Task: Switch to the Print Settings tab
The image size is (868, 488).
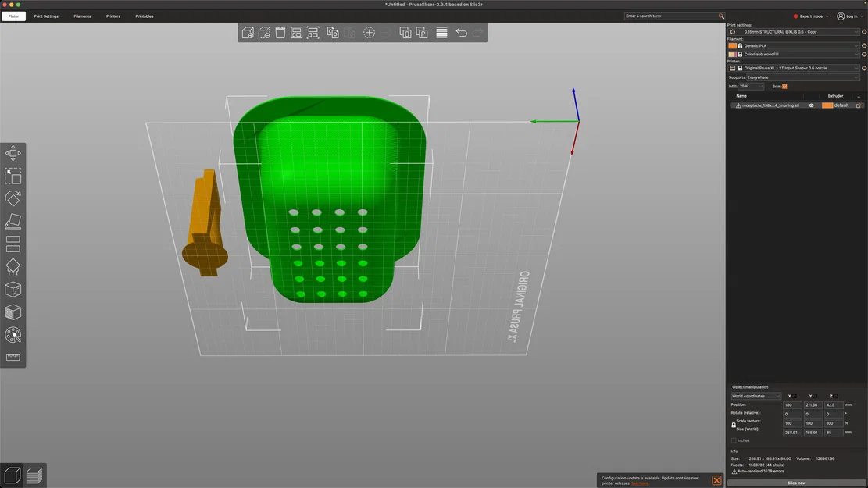Action: tap(46, 16)
